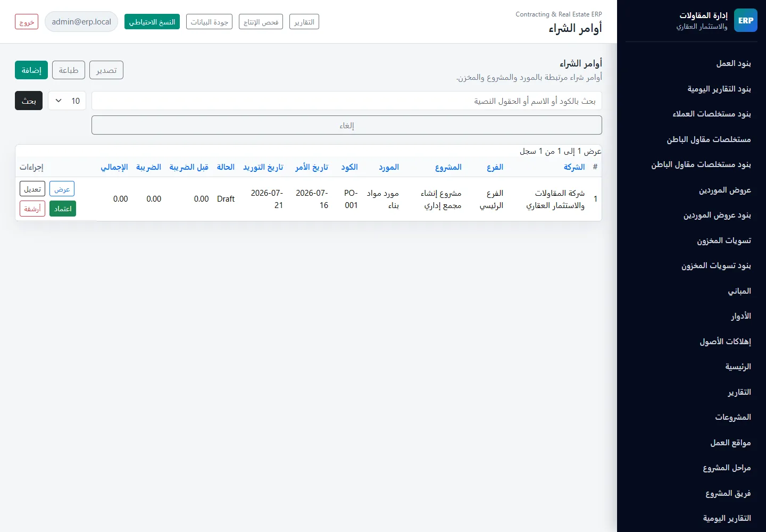Viewport: 766px width, 532px height.
Task: Click تعديل edit button for PO-001
Action: coord(32,189)
